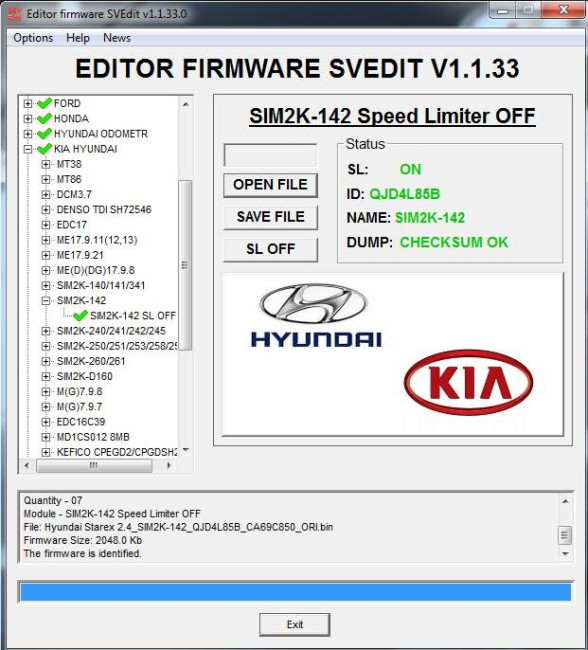Click the tree view scroll down arrow
The width and height of the screenshot is (588, 650).
185,450
